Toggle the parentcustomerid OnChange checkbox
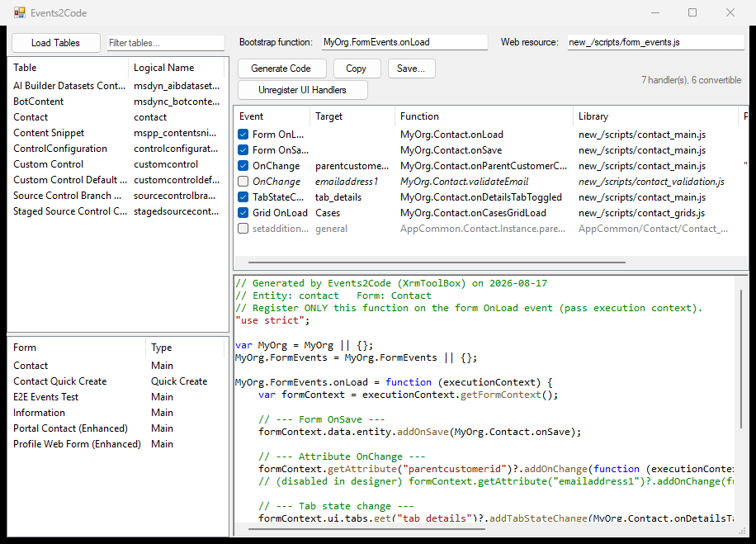 point(243,166)
